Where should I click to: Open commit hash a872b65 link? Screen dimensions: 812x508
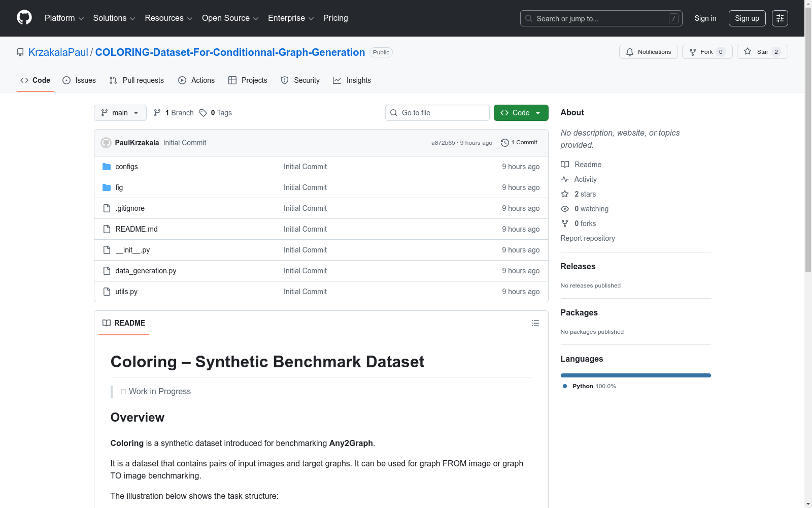[x=443, y=143]
